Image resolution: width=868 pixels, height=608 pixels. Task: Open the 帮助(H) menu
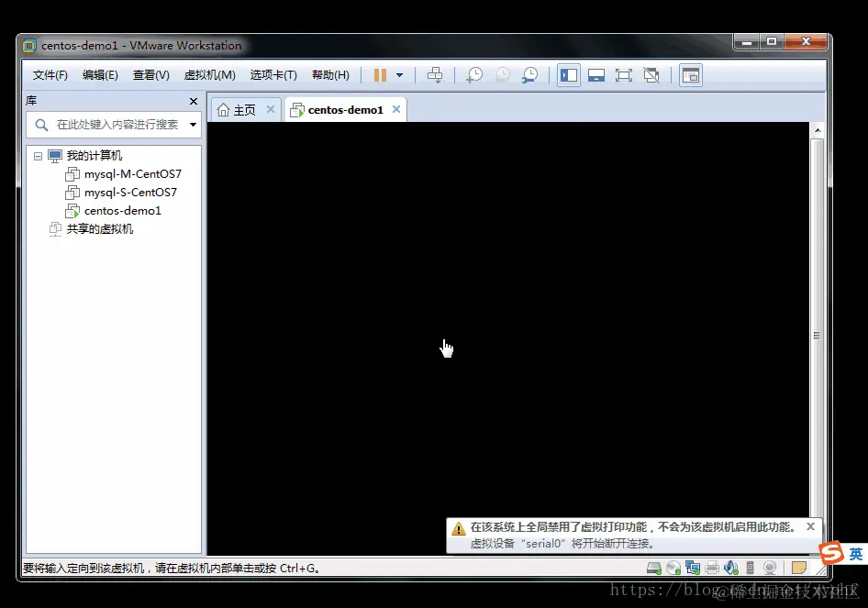330,75
